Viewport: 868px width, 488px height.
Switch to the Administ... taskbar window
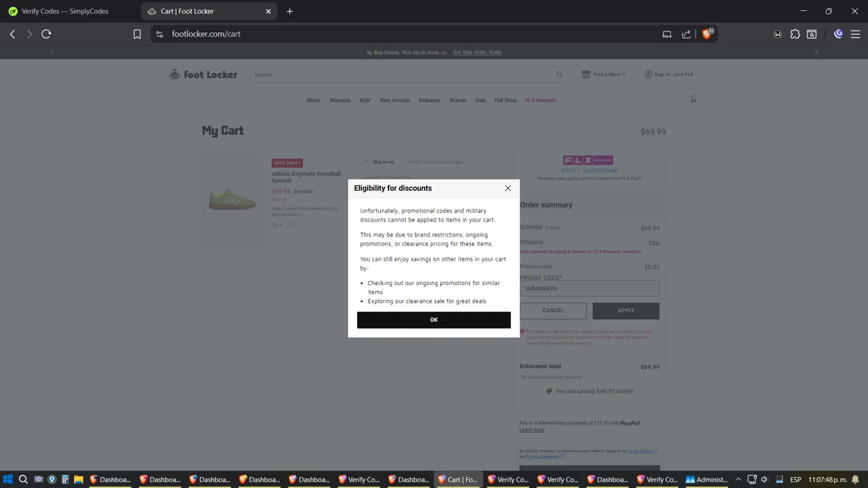pyautogui.click(x=707, y=479)
